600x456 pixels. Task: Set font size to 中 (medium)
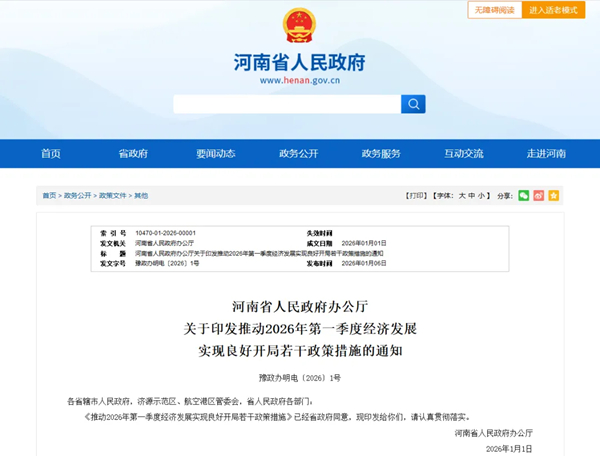[471, 196]
